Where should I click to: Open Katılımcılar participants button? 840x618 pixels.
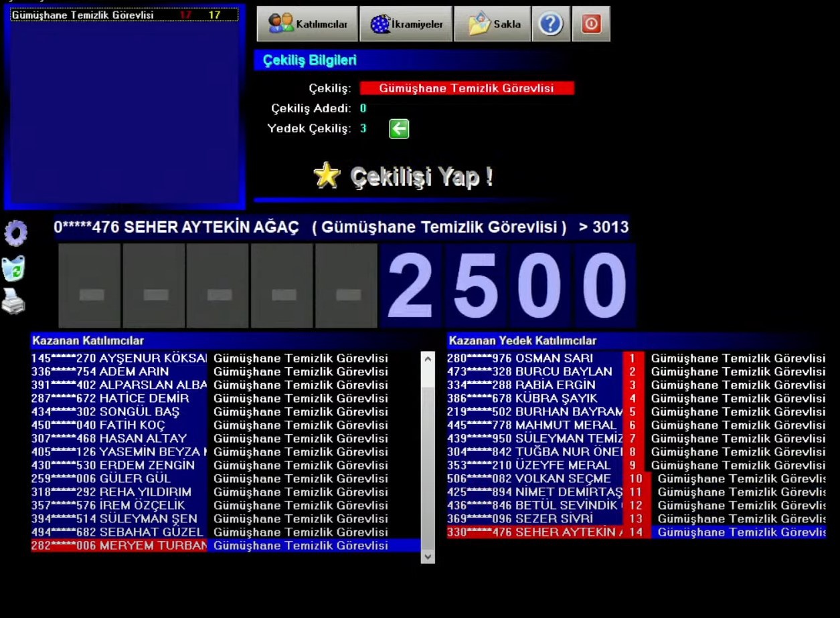308,24
